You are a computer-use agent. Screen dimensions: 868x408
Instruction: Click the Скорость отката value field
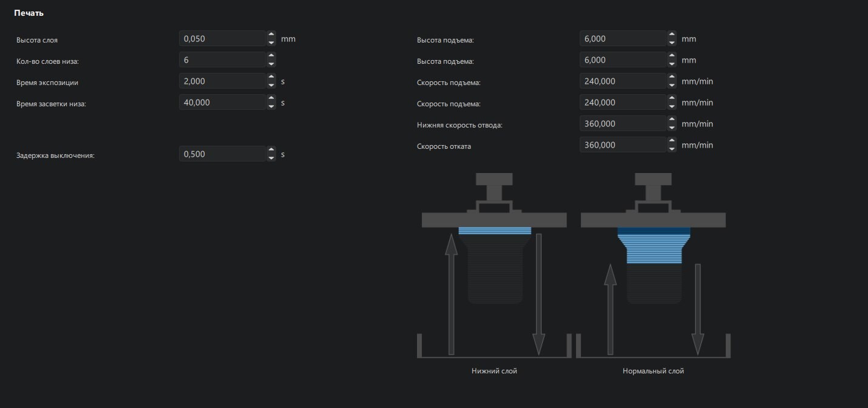coord(623,145)
